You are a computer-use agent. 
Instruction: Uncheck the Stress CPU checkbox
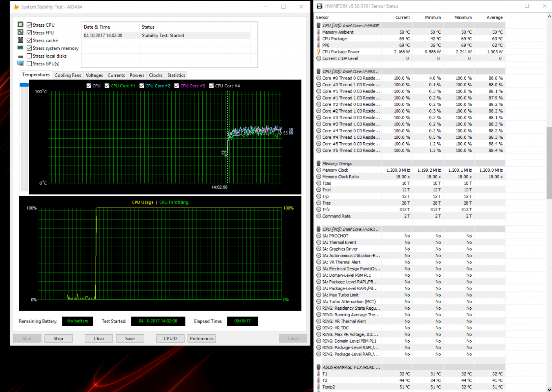[29, 25]
